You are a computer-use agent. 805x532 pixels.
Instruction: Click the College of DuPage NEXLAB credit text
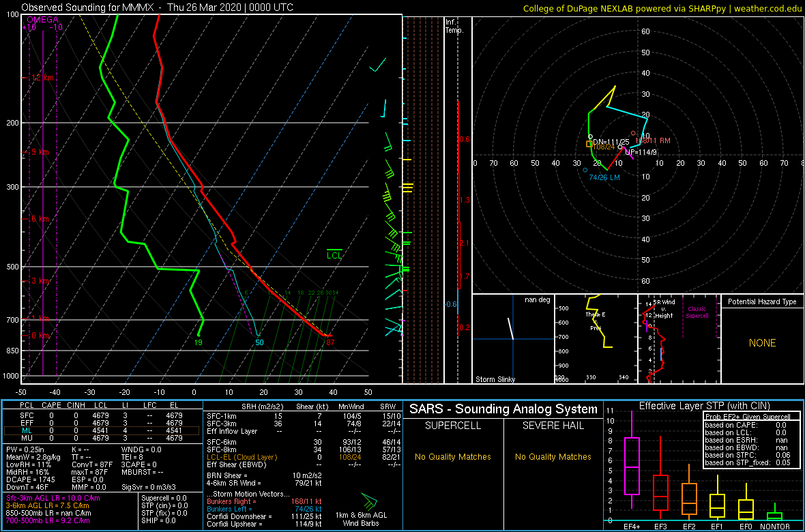coord(662,8)
